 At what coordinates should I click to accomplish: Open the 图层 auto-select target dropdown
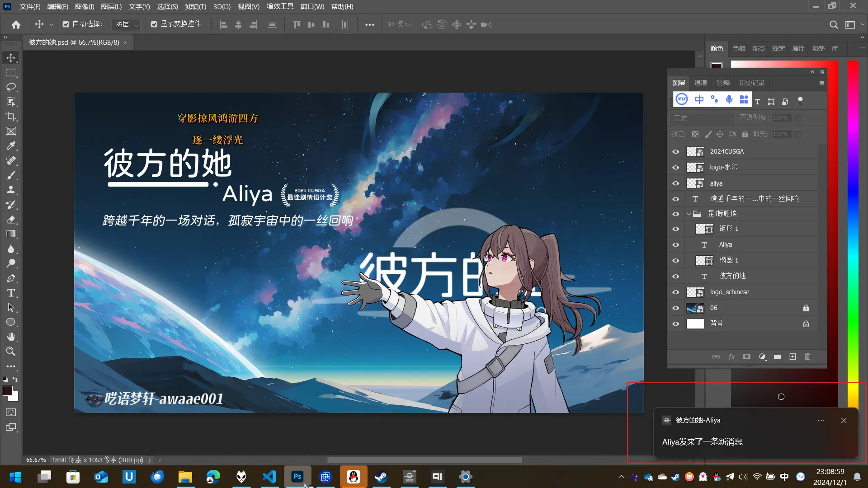(126, 24)
